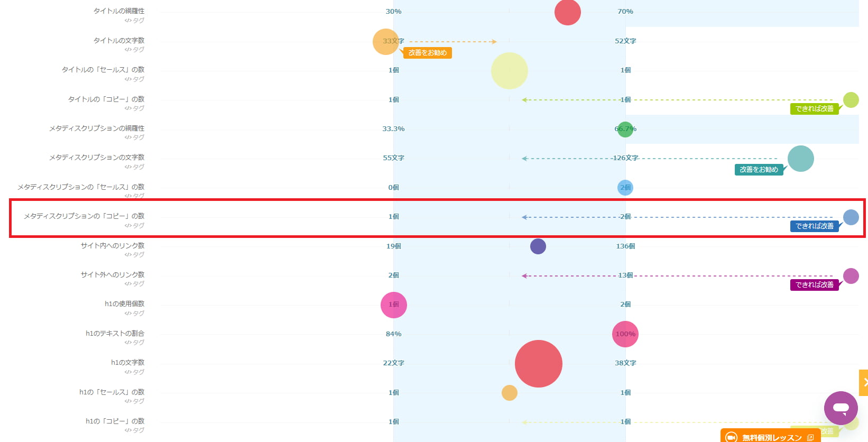868x442 pixels.
Task: Click the blue できれば改善 label
Action: coord(814,226)
